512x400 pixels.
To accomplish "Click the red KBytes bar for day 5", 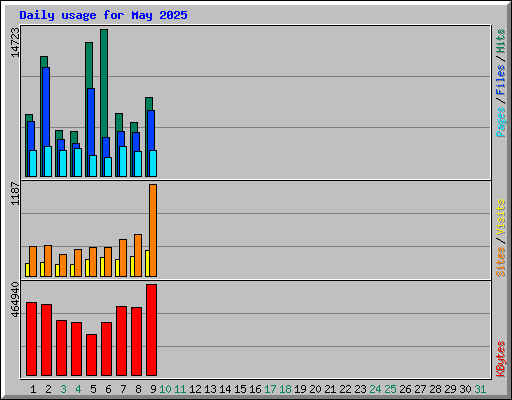I will pos(91,355).
